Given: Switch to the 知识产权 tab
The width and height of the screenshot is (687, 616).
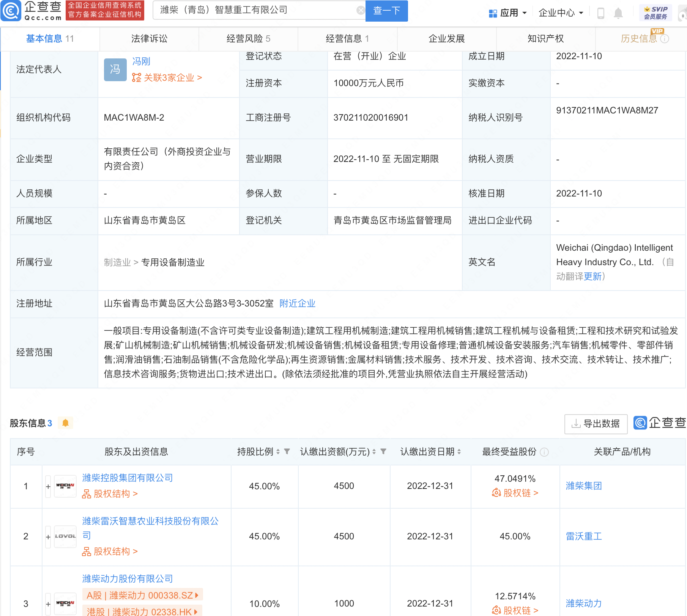Looking at the screenshot, I should point(545,39).
